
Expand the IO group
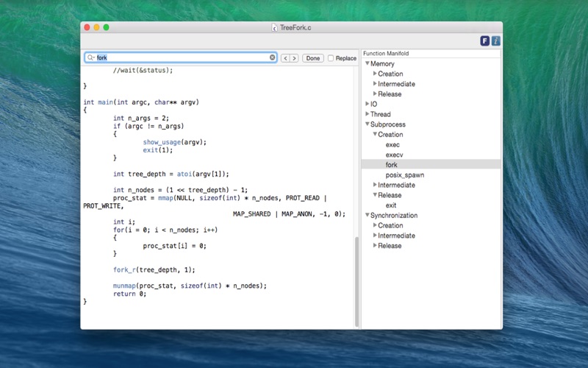click(367, 104)
